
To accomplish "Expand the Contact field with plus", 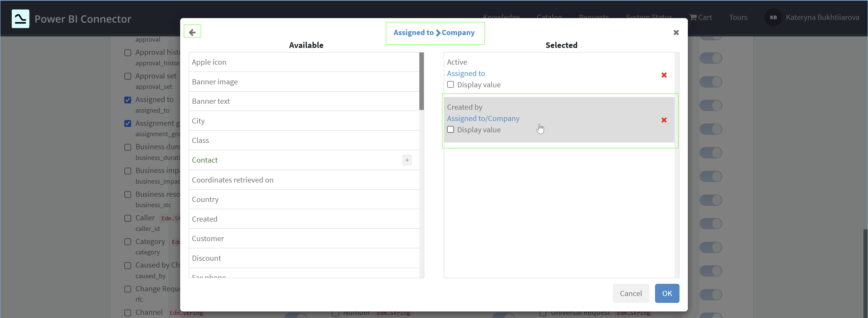I will (x=407, y=160).
